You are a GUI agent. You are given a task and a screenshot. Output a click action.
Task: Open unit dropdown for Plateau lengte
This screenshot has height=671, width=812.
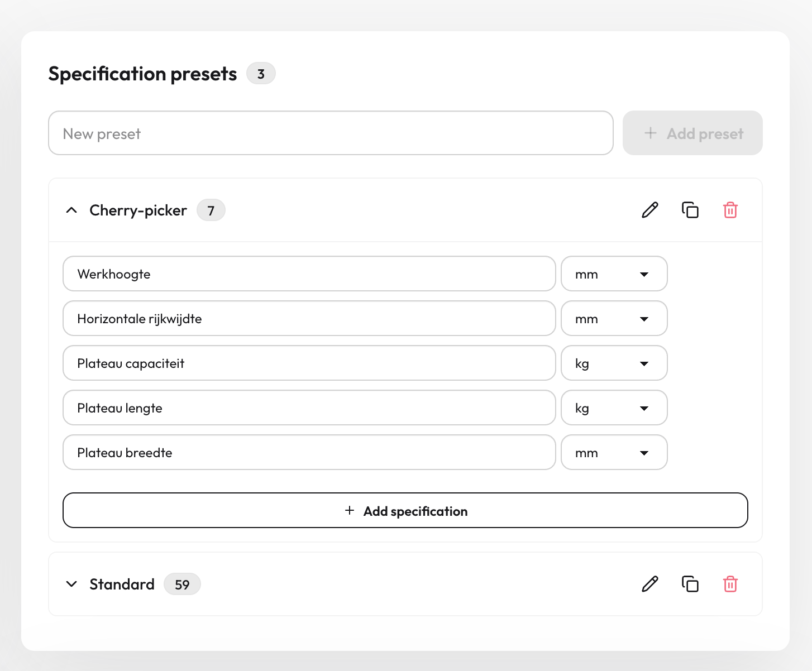click(614, 408)
